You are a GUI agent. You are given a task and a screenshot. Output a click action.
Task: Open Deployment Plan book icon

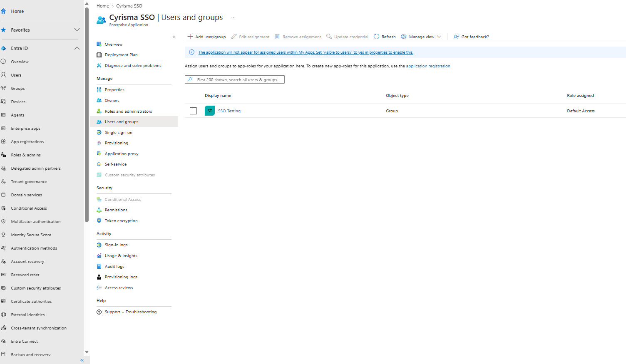[x=99, y=55]
